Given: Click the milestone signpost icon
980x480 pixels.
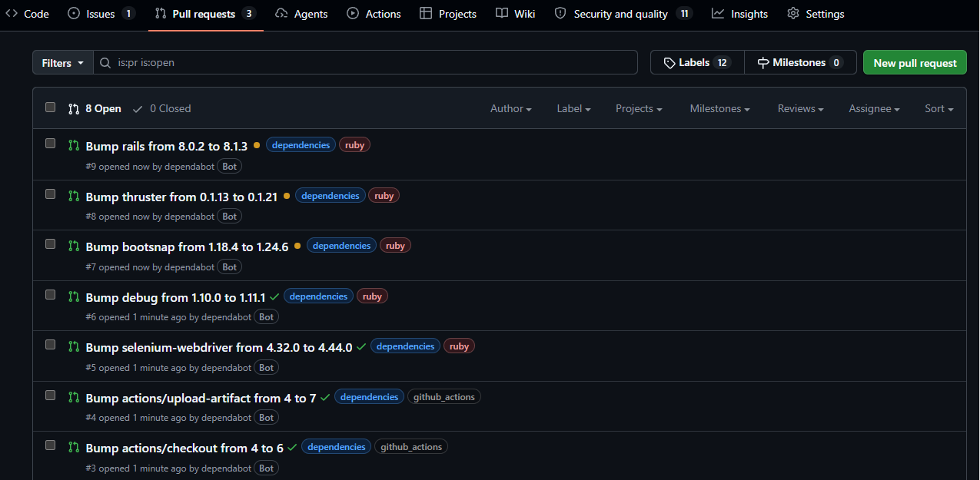Looking at the screenshot, I should [763, 63].
